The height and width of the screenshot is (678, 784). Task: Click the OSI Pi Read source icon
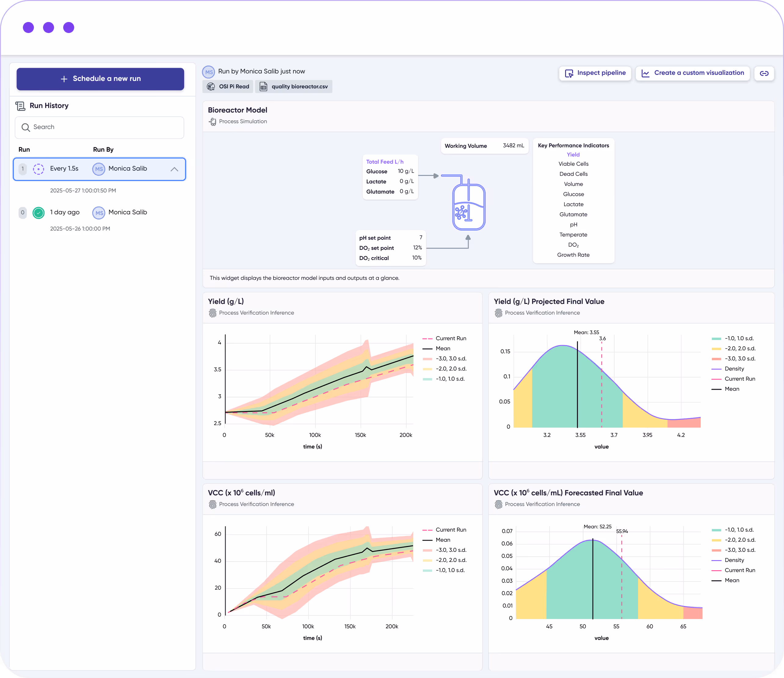(x=211, y=87)
